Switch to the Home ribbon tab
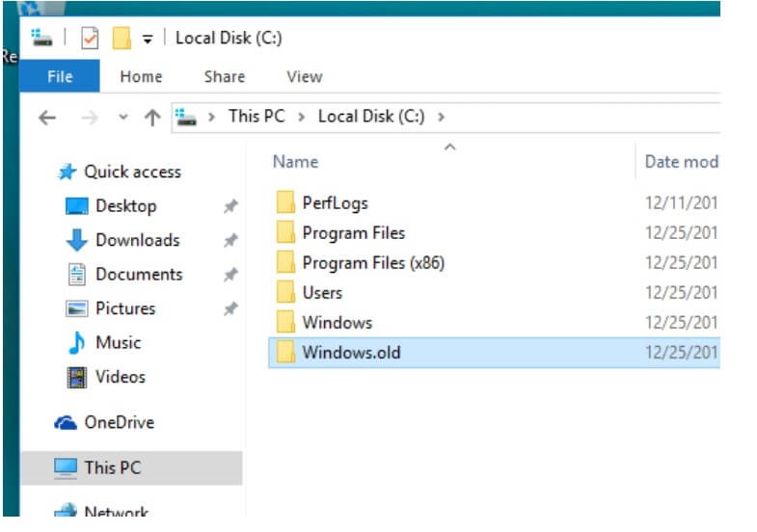 141,77
